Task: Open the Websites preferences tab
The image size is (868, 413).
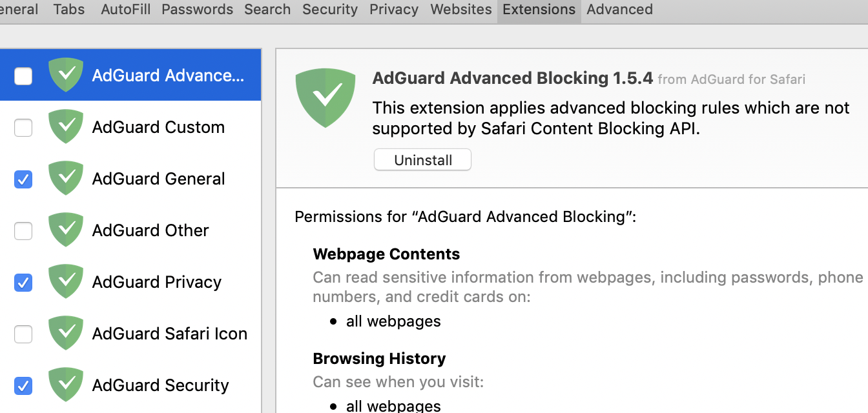Action: (461, 10)
